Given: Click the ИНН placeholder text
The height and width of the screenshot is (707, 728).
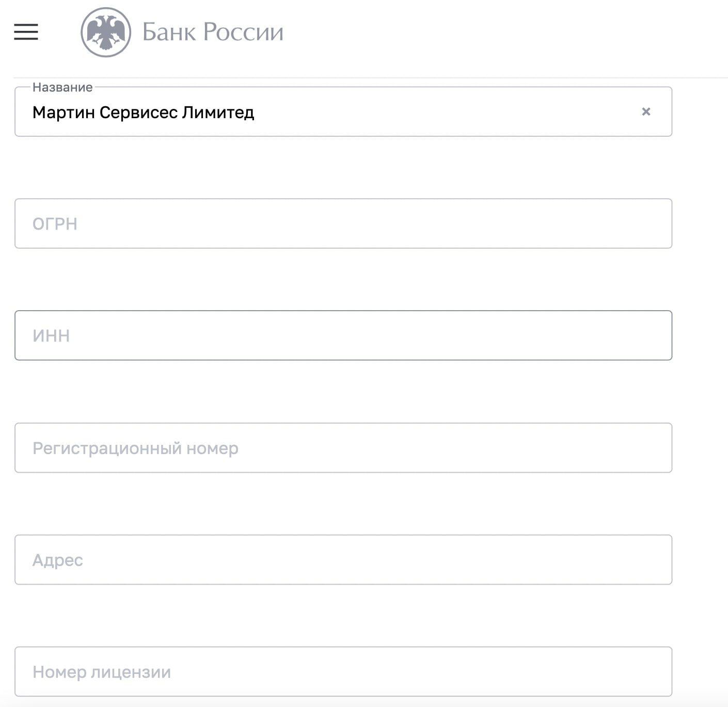Looking at the screenshot, I should [x=51, y=336].
